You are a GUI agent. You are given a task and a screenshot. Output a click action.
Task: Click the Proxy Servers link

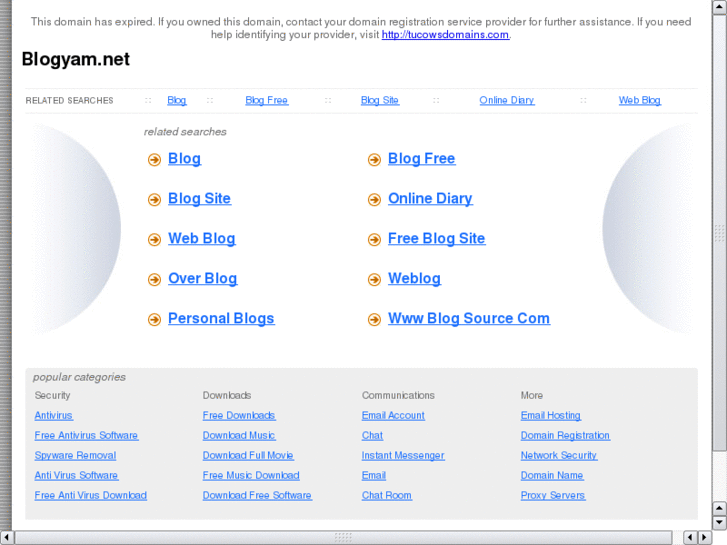[x=553, y=496]
